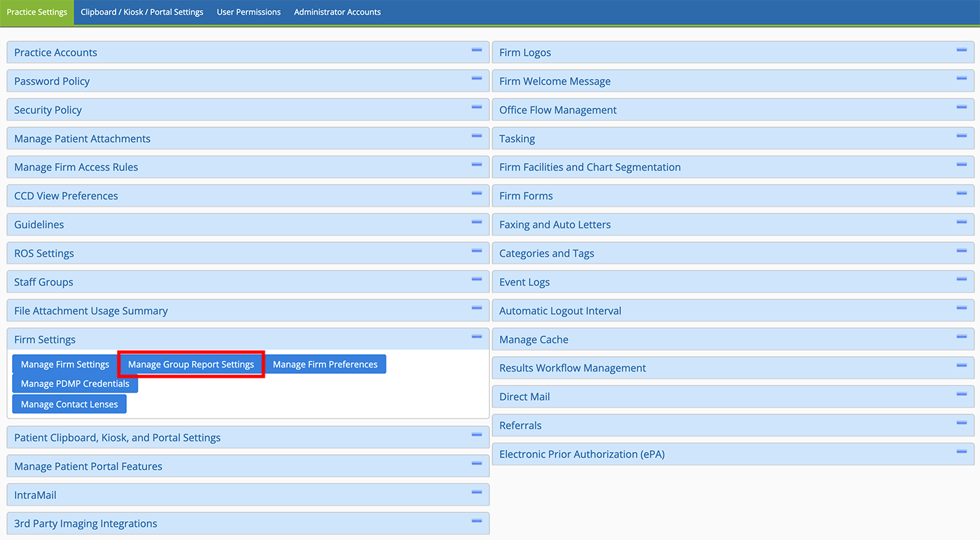Expand the Security Policy section

(48, 110)
